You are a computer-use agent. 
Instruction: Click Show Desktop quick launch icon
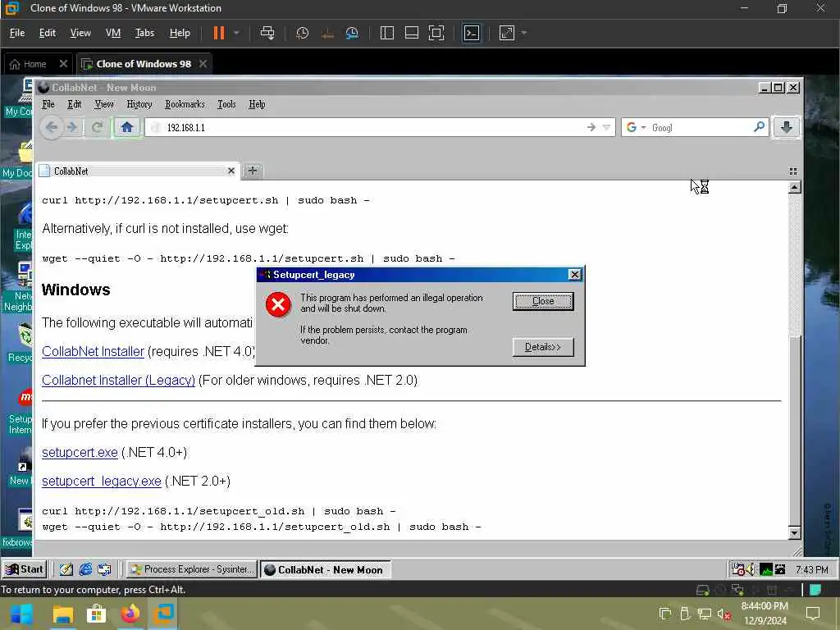[x=66, y=569]
